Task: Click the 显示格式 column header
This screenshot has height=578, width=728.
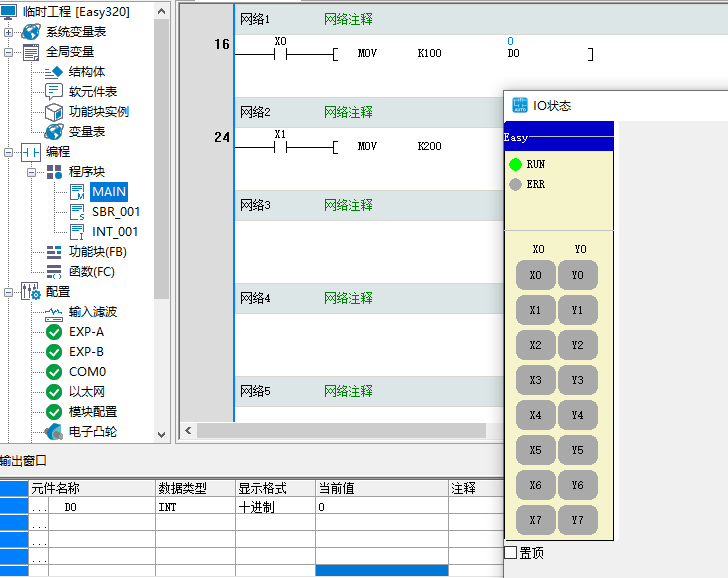Action: pos(275,488)
